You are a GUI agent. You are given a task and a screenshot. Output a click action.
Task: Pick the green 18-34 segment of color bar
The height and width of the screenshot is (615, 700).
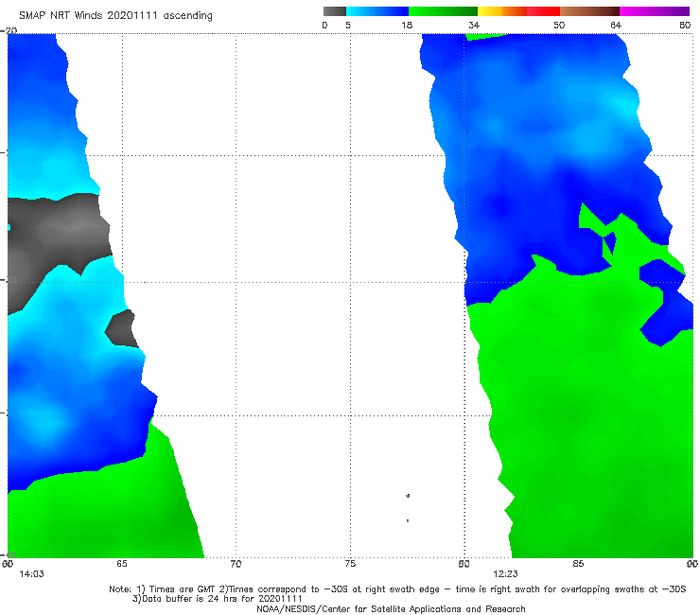[443, 11]
